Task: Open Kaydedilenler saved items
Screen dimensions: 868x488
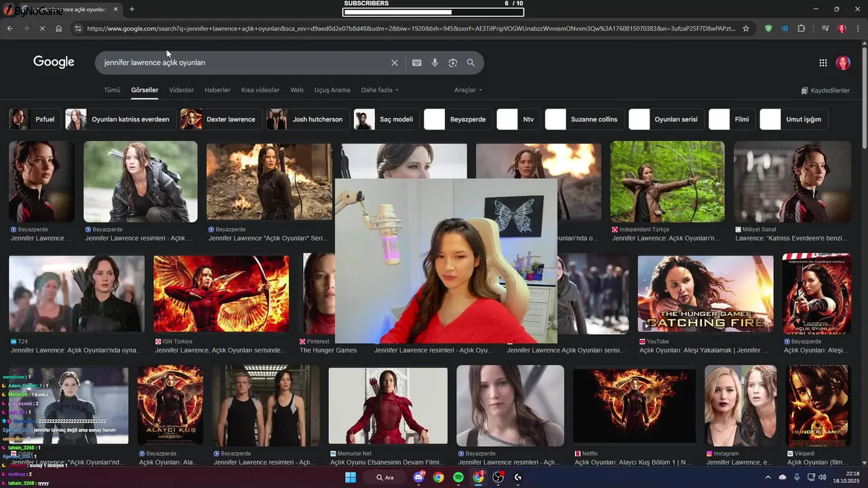Action: coord(825,90)
